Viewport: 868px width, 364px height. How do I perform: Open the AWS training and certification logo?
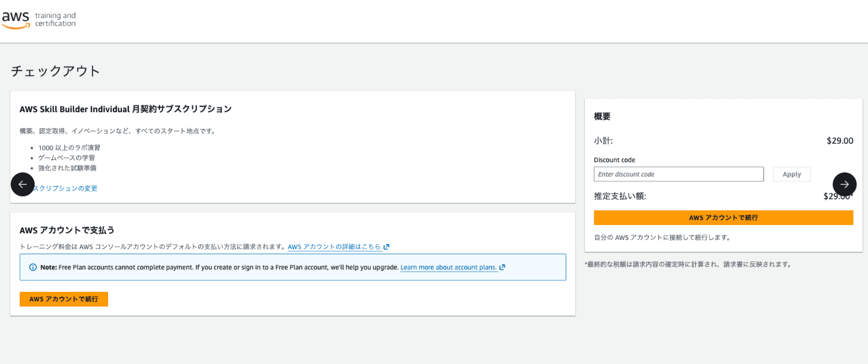click(x=39, y=20)
